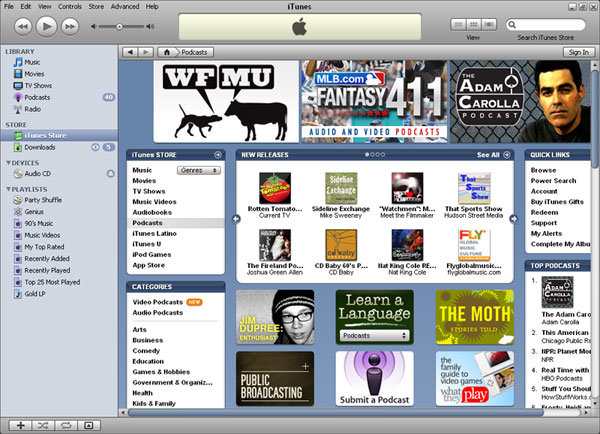
Task: Toggle repeat mode
Action: coord(66,425)
